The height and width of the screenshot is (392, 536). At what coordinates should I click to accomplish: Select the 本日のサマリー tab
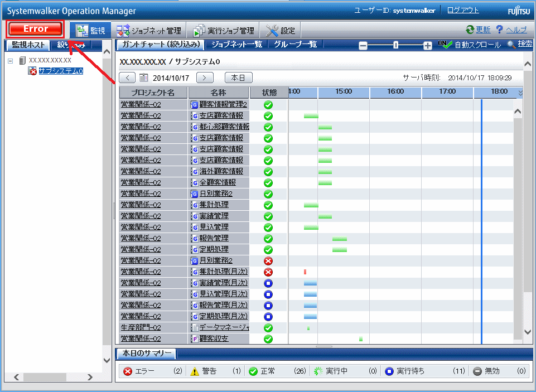147,354
